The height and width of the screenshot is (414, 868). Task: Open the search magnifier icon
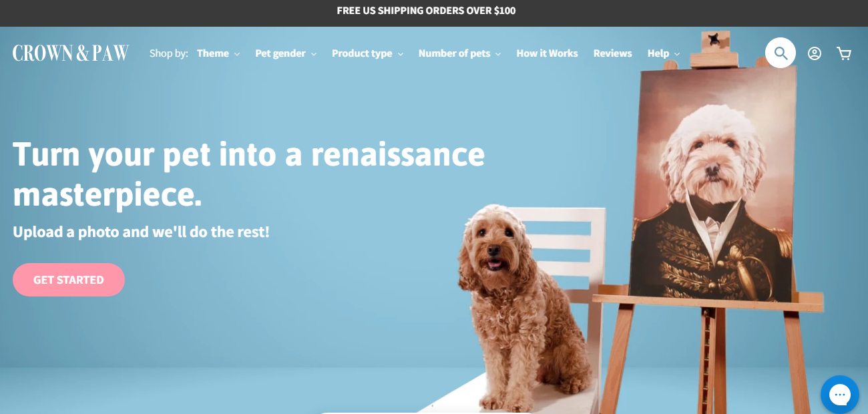pyautogui.click(x=781, y=53)
